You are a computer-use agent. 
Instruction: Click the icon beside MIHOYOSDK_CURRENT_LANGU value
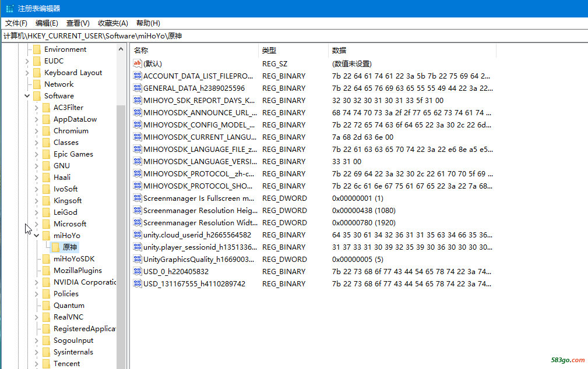coord(138,137)
